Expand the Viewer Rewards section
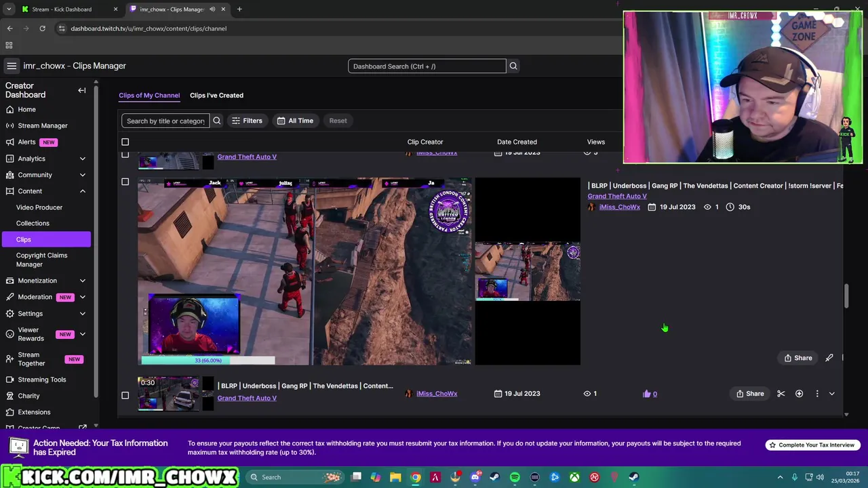868x488 pixels. (83, 334)
